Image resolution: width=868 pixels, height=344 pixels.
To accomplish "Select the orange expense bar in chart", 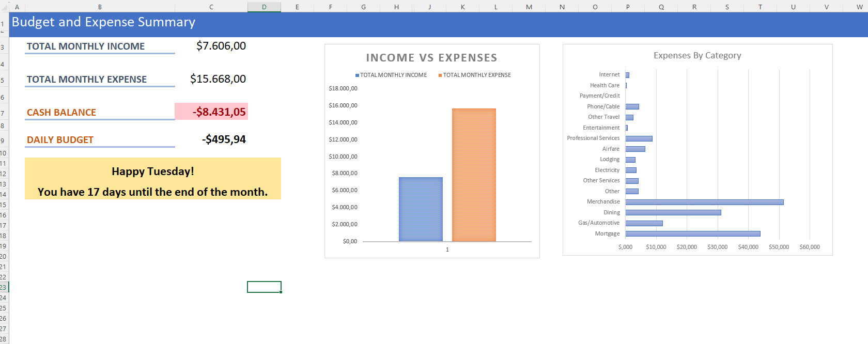I will coord(474,175).
